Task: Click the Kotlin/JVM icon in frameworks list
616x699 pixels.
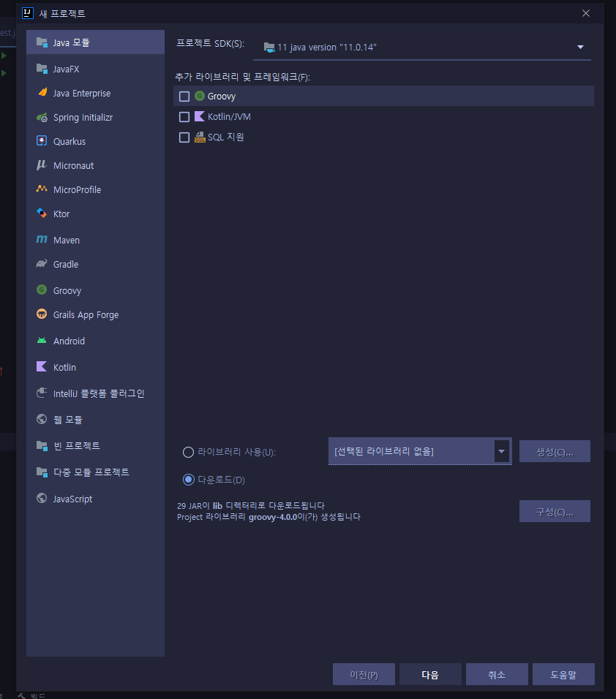Action: (200, 116)
